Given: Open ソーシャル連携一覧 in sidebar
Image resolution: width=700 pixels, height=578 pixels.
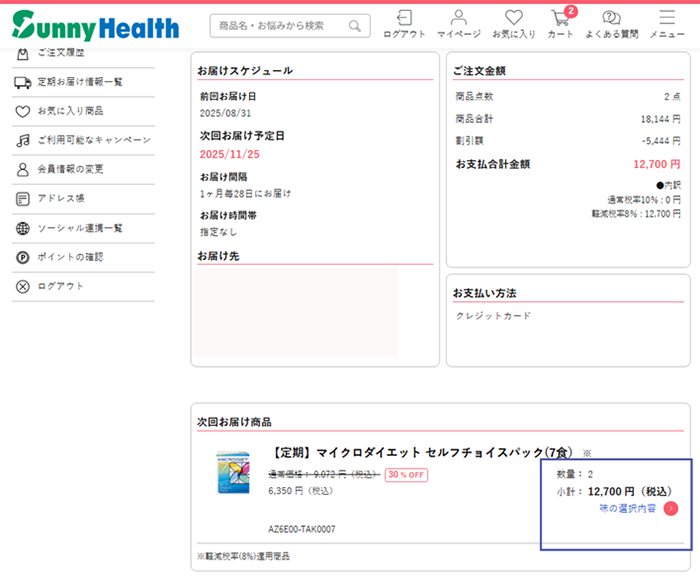Looking at the screenshot, I should [80, 228].
